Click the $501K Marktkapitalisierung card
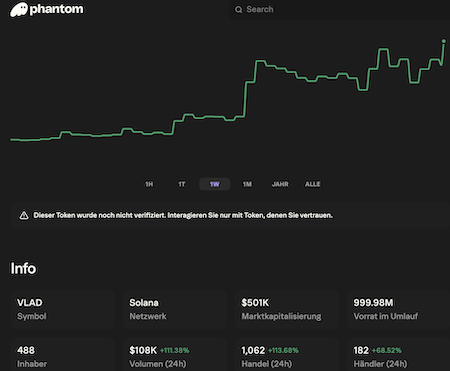450x371 pixels. click(287, 310)
